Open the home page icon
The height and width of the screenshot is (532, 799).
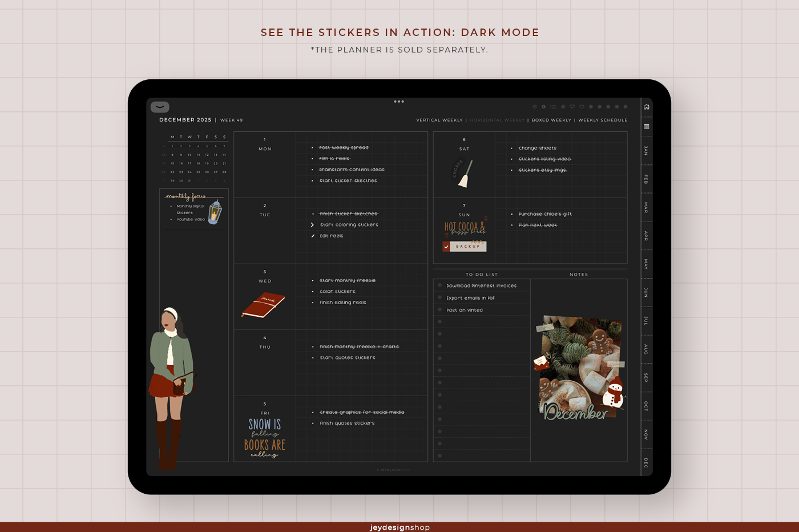point(646,107)
